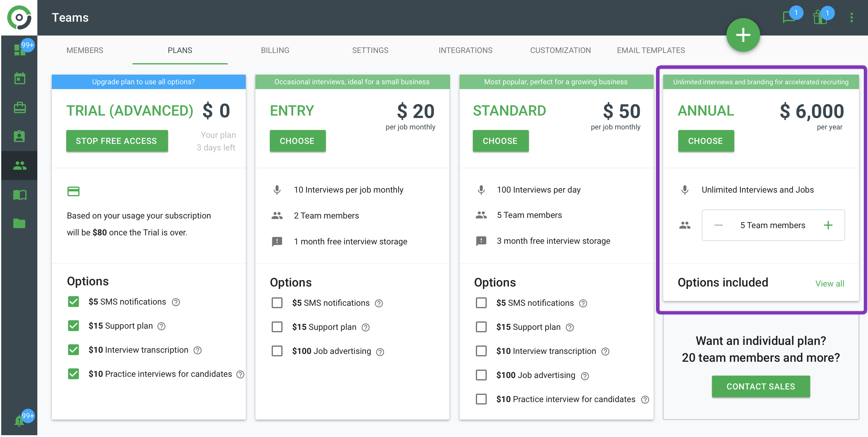Choose the Standard plan

pyautogui.click(x=500, y=141)
